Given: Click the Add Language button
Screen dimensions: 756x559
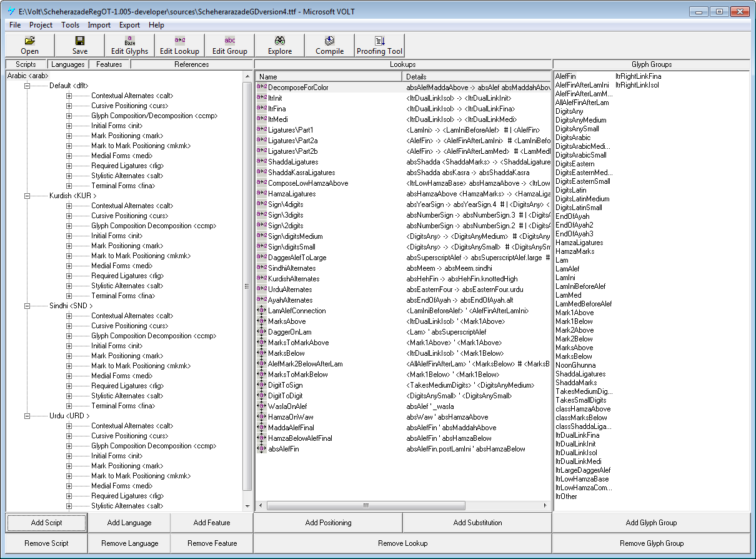Looking at the screenshot, I should 129,523.
